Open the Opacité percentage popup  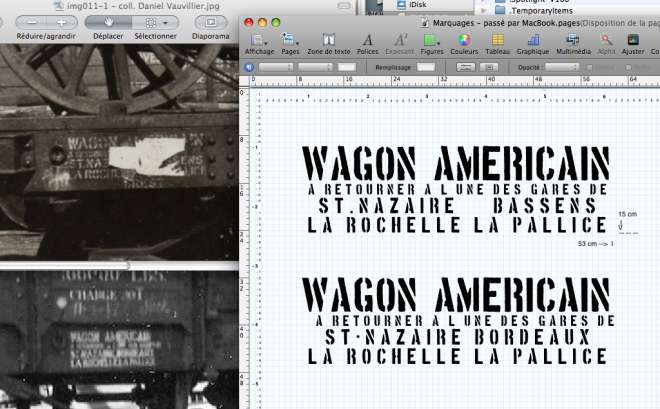pos(562,67)
